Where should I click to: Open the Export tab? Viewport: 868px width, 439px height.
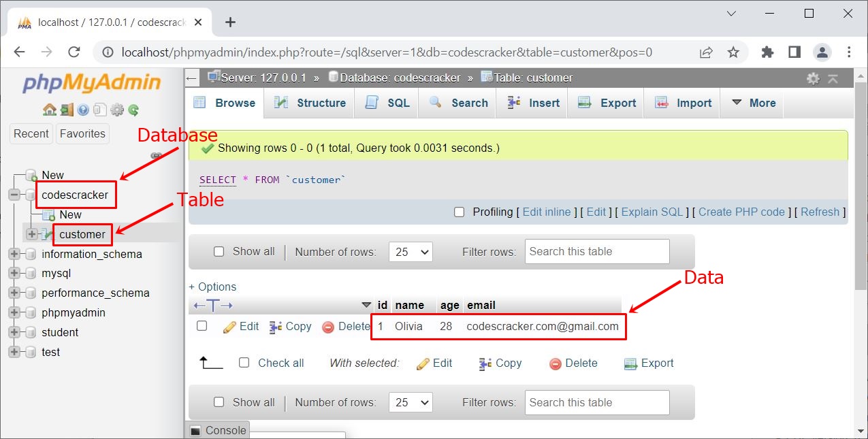point(606,102)
